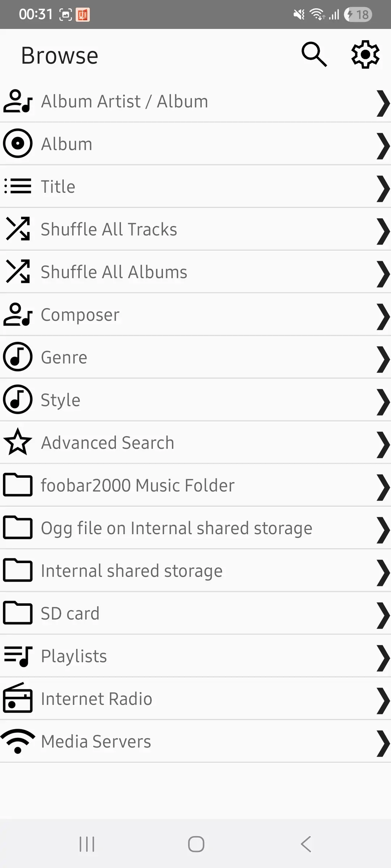Screen dimensions: 391x868
Task: Tap the Genre music note icon
Action: click(x=18, y=357)
